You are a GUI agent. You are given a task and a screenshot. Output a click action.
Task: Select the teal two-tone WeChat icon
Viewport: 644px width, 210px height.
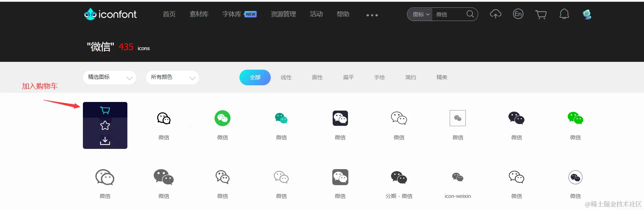[281, 118]
